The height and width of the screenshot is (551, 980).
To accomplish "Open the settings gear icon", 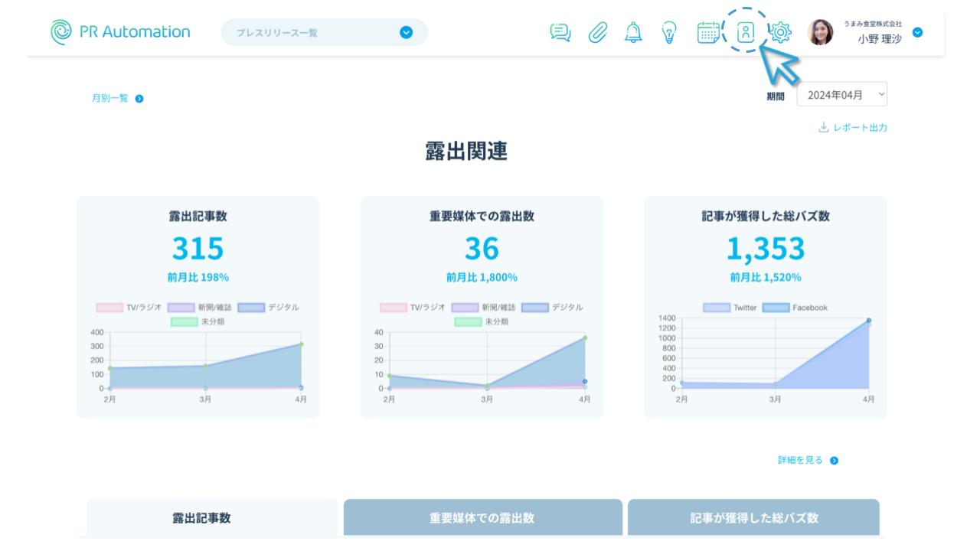I will [780, 32].
